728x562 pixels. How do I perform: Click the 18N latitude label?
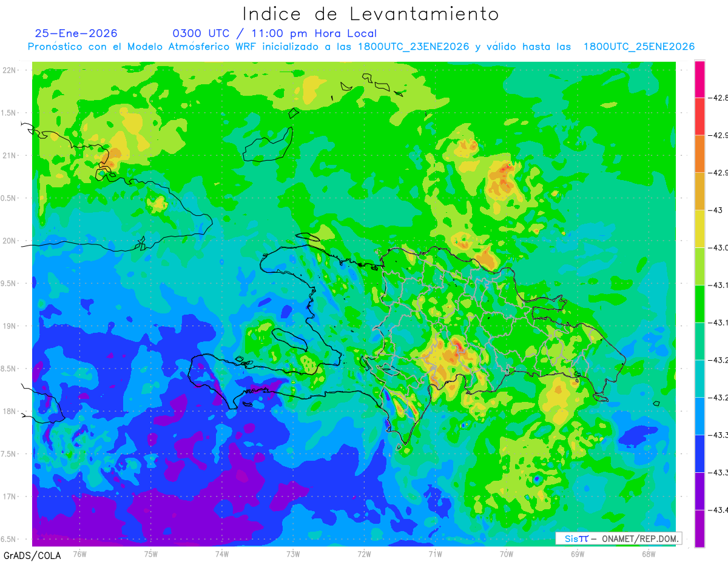click(9, 412)
